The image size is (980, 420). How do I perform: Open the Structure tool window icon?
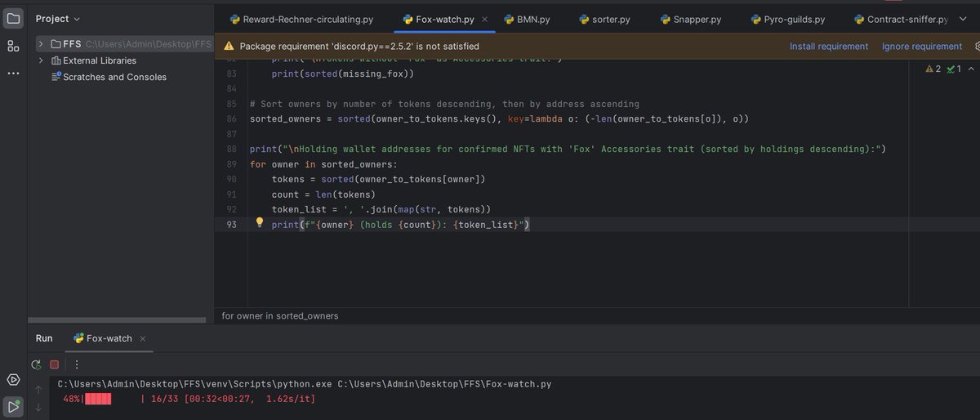coord(13,46)
